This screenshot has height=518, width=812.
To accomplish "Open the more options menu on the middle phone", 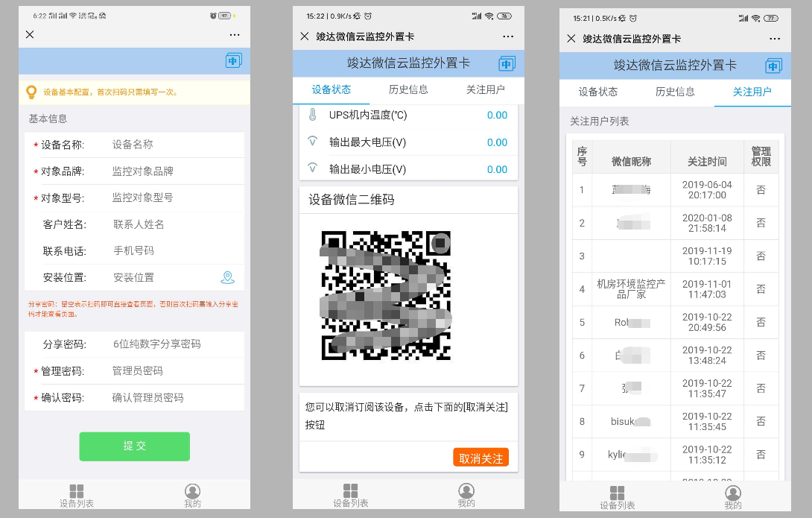I will click(508, 37).
